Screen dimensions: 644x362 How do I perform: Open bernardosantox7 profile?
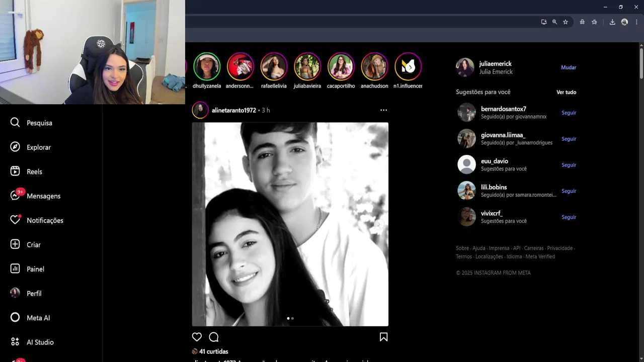(504, 109)
